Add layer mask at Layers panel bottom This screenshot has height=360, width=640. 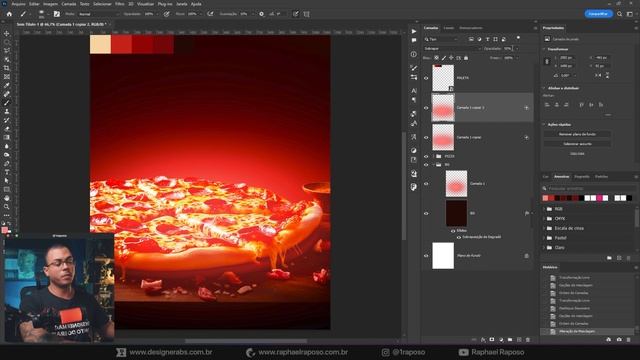(x=492, y=340)
